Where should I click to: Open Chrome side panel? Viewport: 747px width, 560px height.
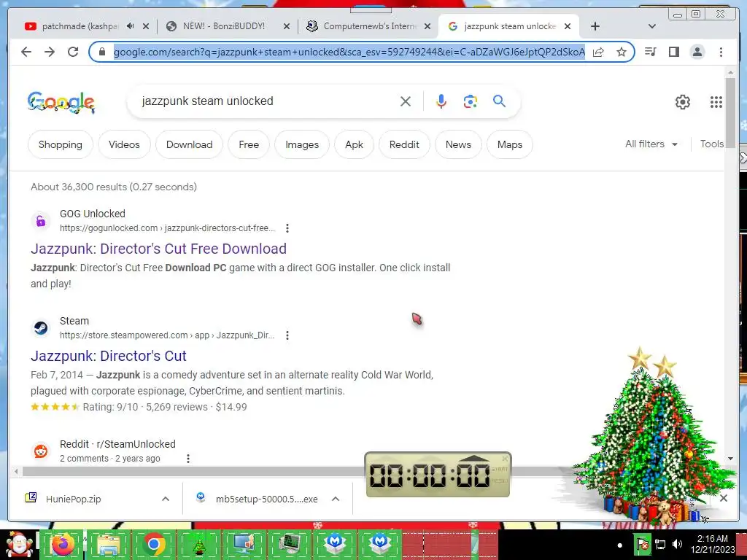click(x=673, y=52)
